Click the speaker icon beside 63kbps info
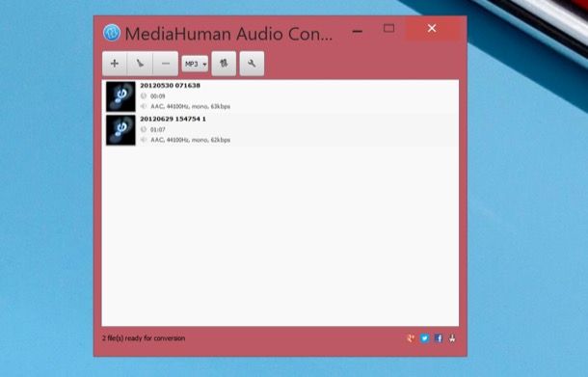The height and width of the screenshot is (377, 588). (144, 106)
